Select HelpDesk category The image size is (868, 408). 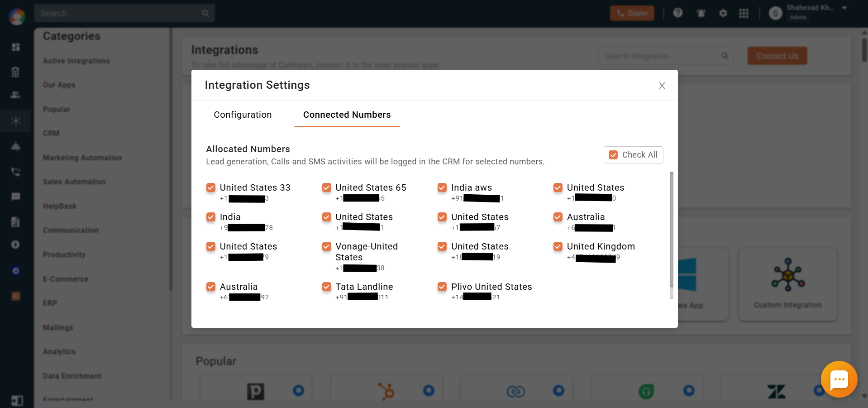click(x=60, y=206)
